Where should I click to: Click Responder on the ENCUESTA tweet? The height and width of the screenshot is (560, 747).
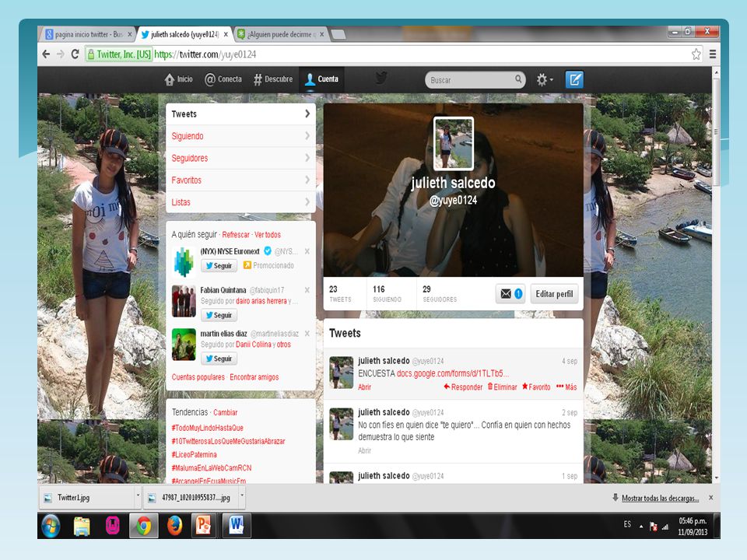[x=462, y=387]
